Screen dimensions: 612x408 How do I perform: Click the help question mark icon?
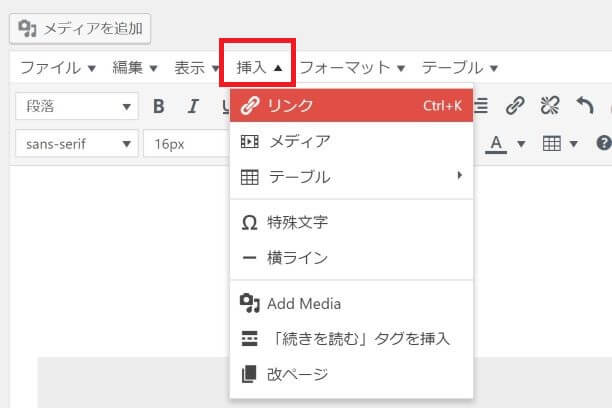coord(604,143)
